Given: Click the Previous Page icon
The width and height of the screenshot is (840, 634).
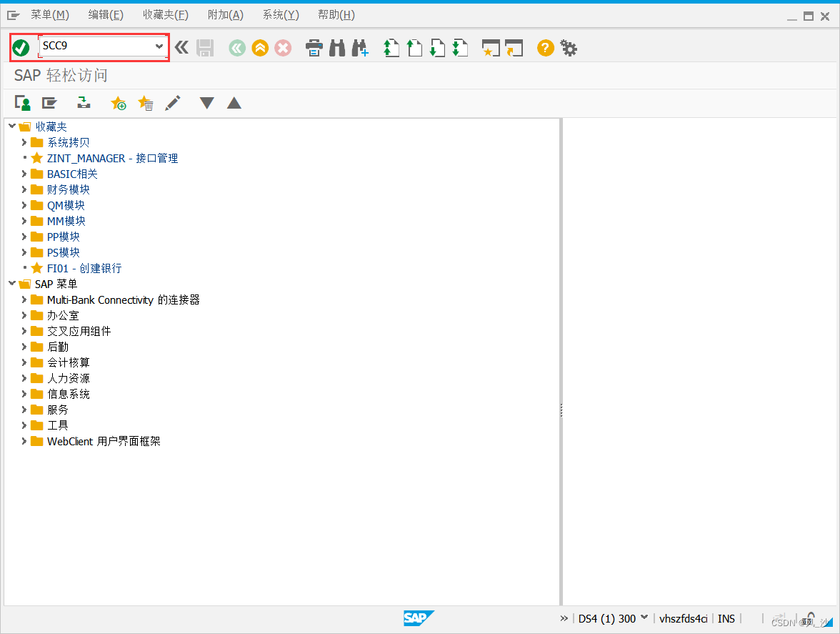Looking at the screenshot, I should [414, 48].
